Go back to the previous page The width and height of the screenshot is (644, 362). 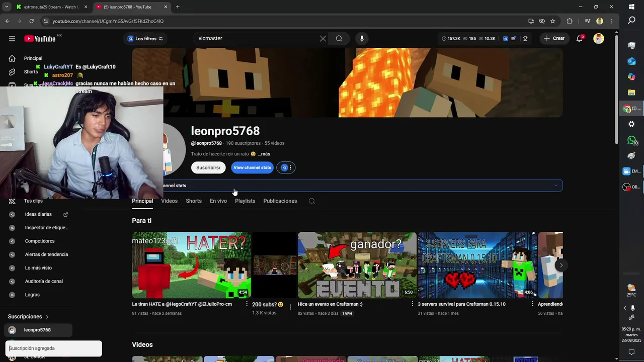pos(7,21)
